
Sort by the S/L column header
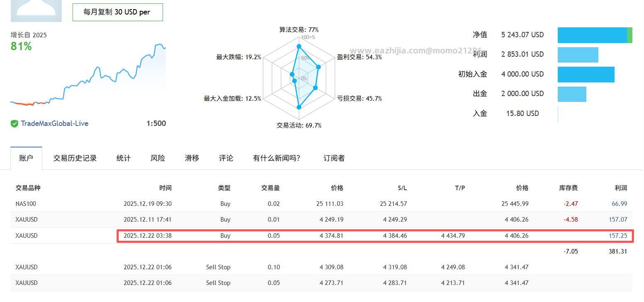[x=402, y=188]
